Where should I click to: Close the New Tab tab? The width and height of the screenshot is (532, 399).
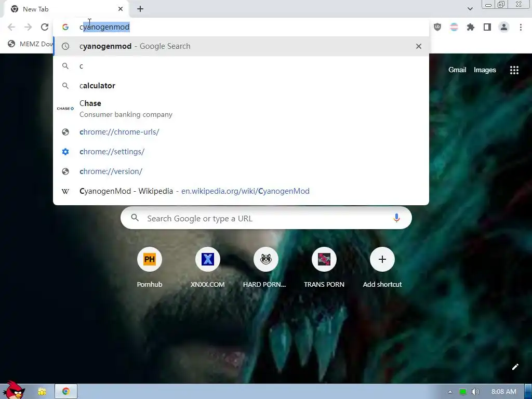[121, 9]
